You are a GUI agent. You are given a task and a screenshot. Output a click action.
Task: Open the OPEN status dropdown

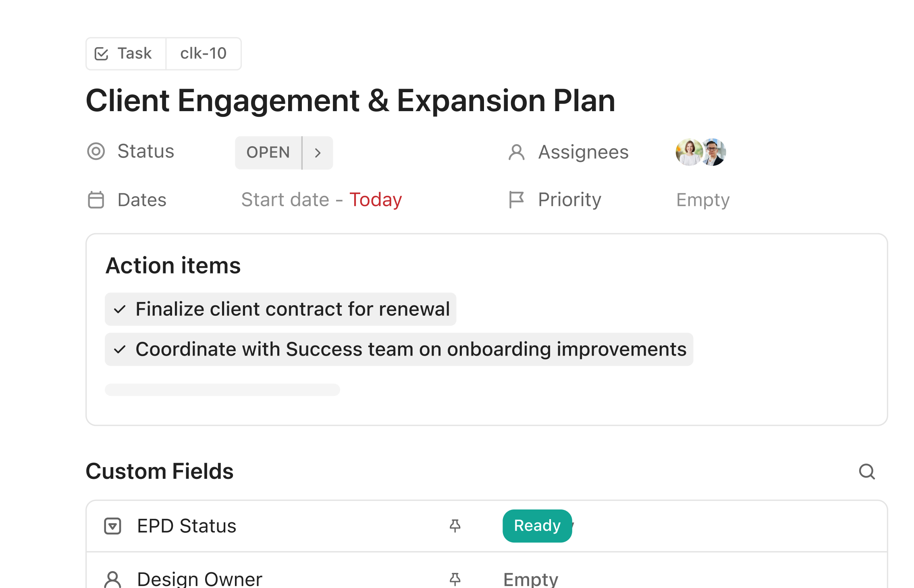(268, 153)
